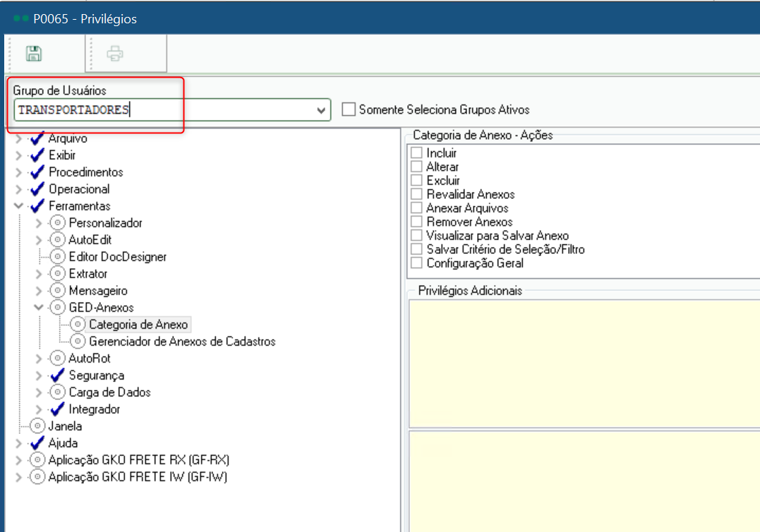Expand Aplicação GKO FRETE IW node
760x532 pixels.
(18, 477)
